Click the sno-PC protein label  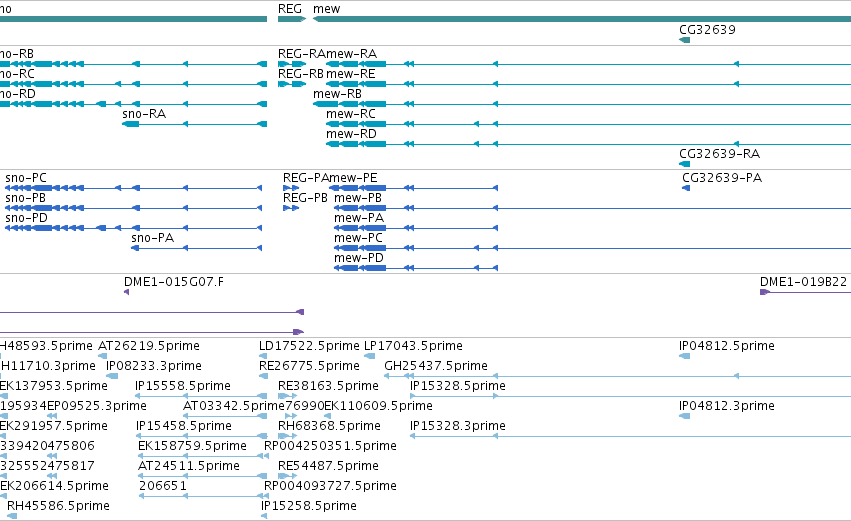coord(26,178)
